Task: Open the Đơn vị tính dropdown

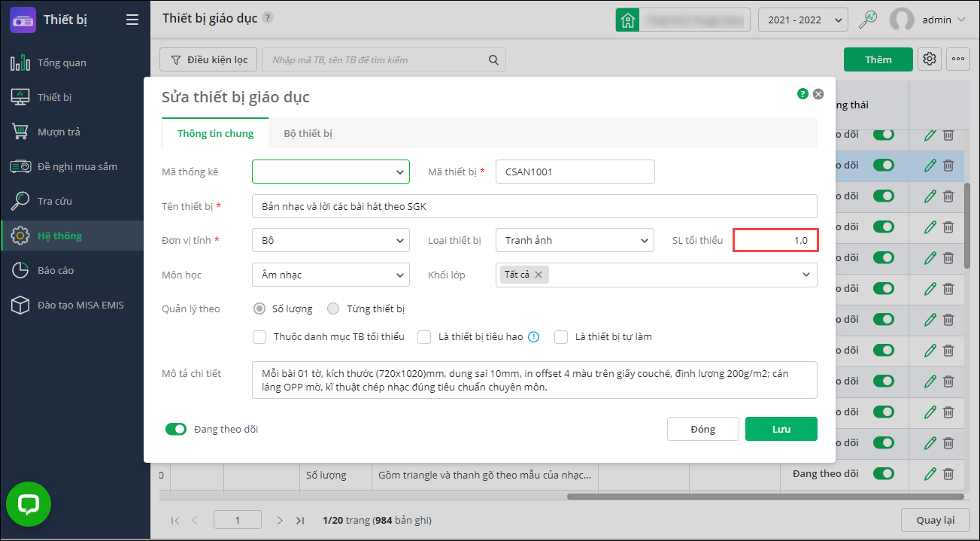Action: pyautogui.click(x=331, y=241)
